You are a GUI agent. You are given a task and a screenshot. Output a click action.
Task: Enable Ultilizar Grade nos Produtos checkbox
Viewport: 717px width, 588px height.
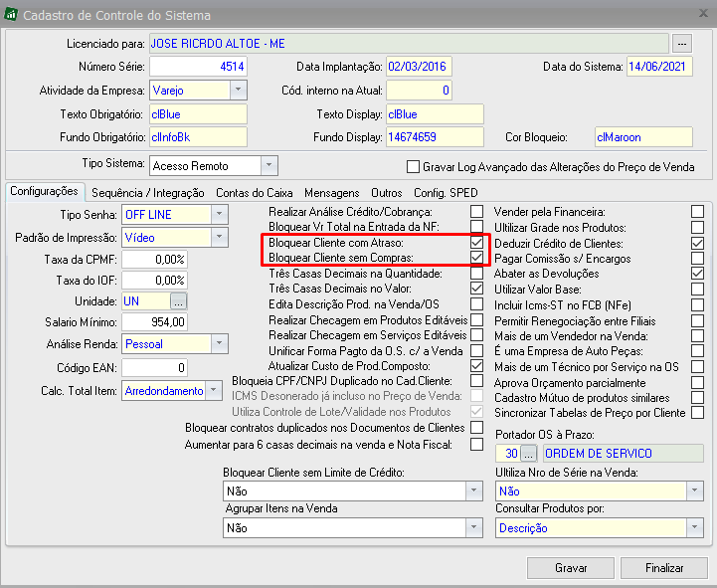point(697,228)
